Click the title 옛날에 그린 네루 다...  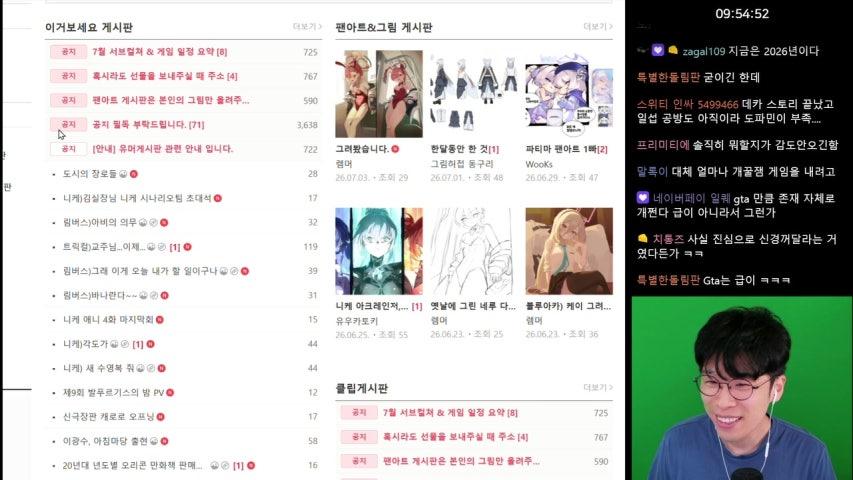[473, 306]
